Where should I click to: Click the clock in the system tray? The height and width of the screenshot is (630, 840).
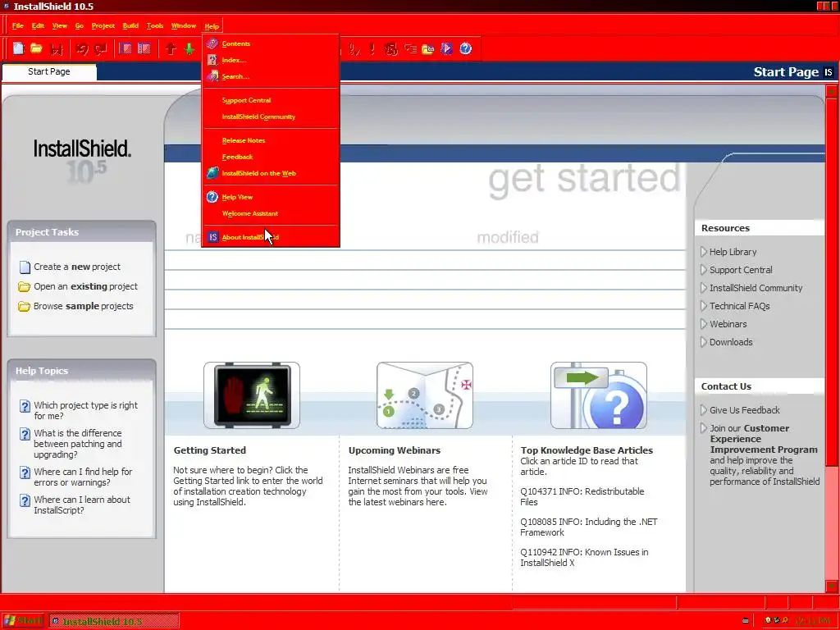tap(813, 621)
